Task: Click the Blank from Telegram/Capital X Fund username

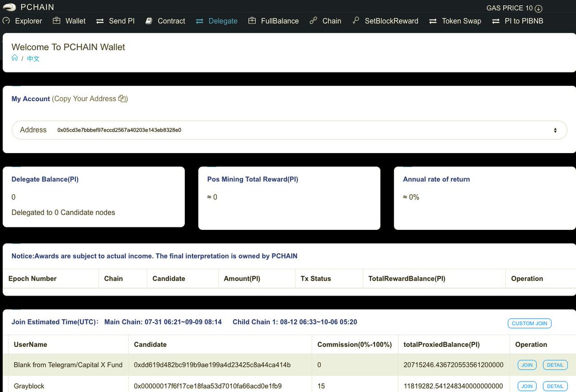Action: (68, 365)
